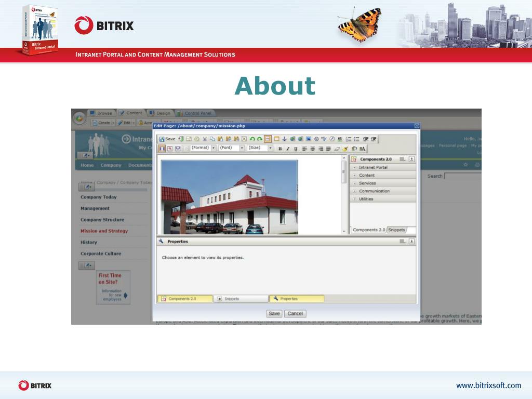Viewport: 532px width, 399px height.
Task: Click the exit editor door icon
Action: point(181,139)
